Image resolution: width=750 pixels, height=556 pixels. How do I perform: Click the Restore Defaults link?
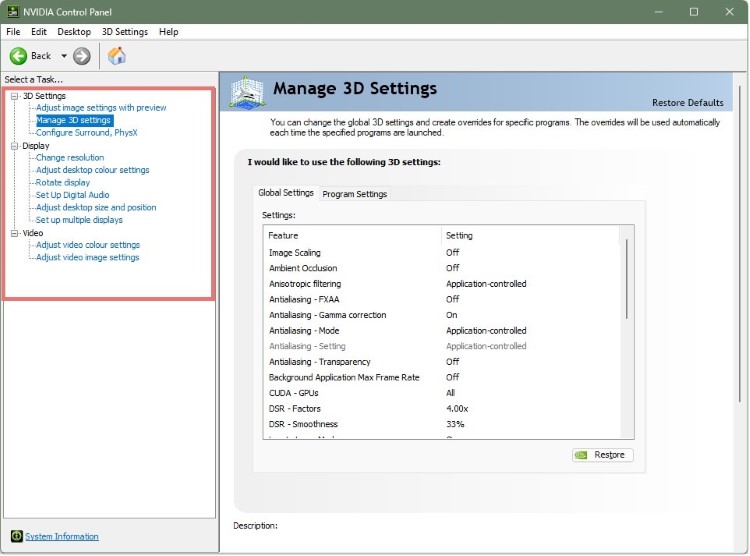(687, 102)
